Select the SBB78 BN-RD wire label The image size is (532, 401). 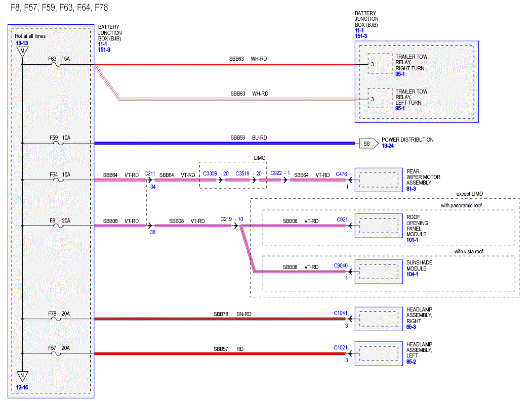tap(232, 314)
